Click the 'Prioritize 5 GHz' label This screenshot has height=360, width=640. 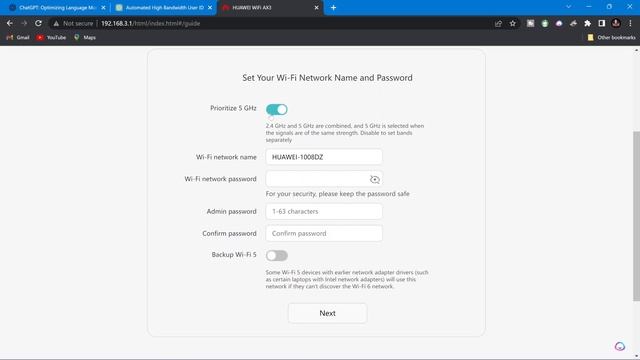click(233, 108)
